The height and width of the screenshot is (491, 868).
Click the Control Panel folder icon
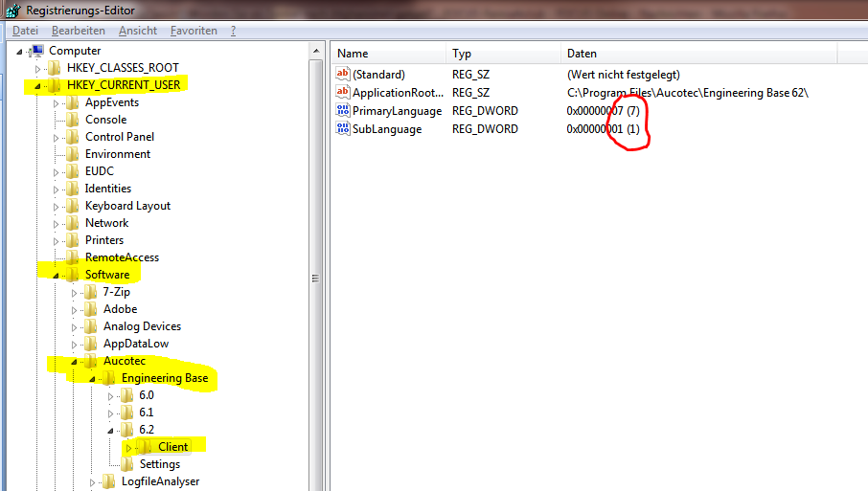pyautogui.click(x=73, y=137)
